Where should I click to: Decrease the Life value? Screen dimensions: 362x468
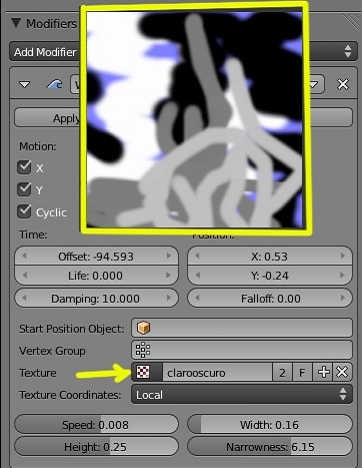[x=24, y=275]
